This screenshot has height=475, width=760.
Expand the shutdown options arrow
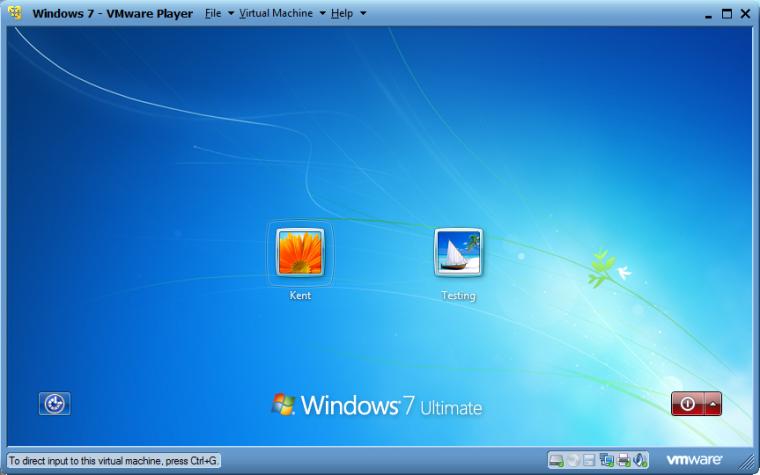(713, 404)
